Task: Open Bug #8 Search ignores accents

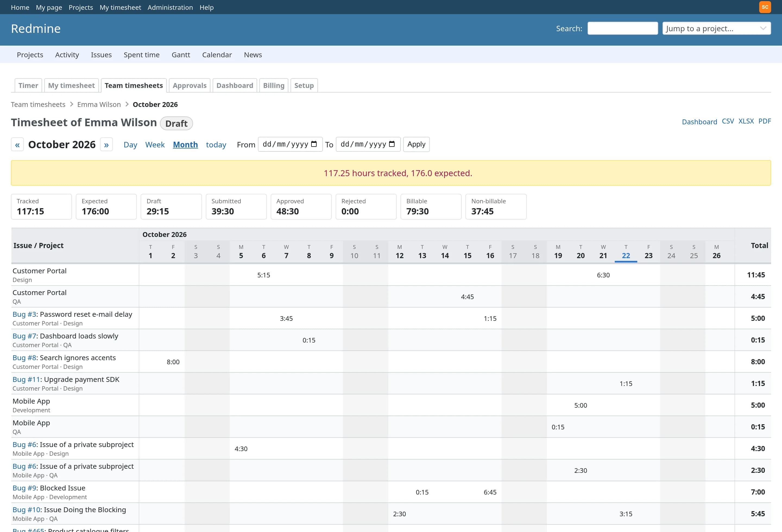Action: pos(24,357)
